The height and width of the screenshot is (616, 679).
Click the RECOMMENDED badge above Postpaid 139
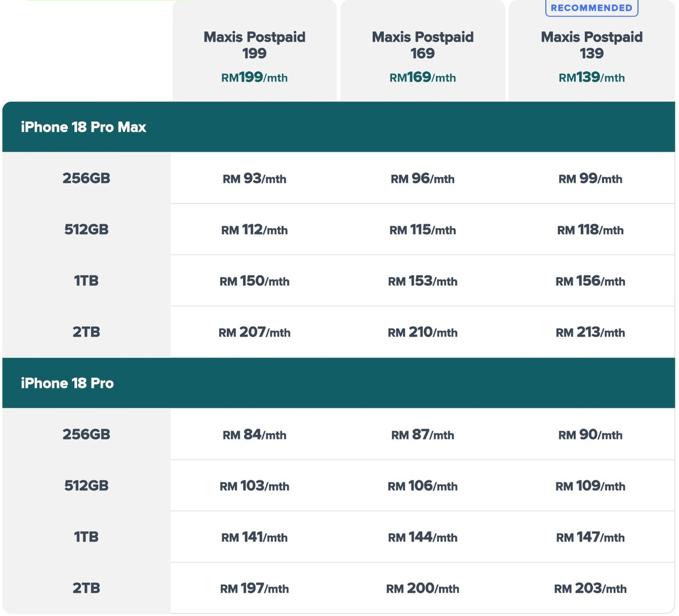[591, 8]
